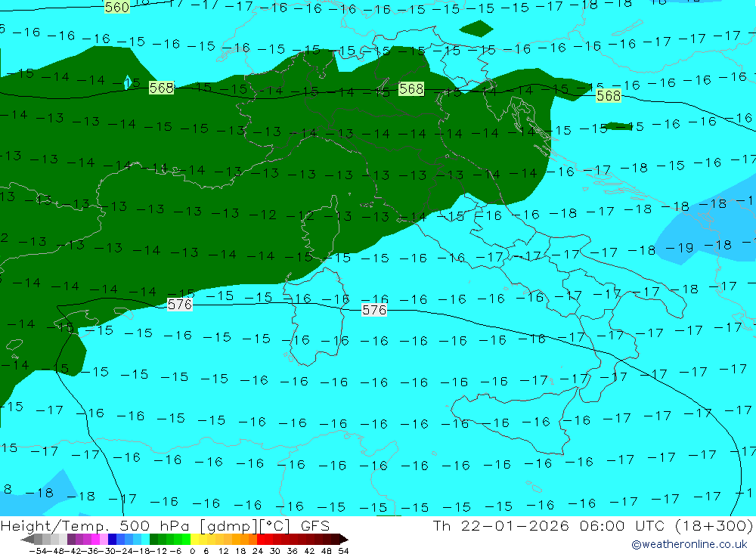The image size is (756, 554).
Task: Click the '[gdmp]' unit label
Action: 228,526
